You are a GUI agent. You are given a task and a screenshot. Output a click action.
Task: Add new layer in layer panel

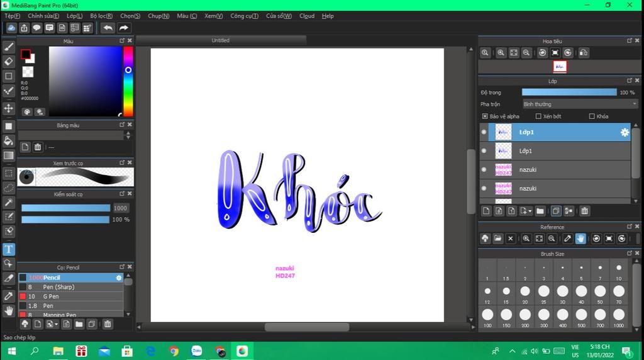tap(486, 211)
